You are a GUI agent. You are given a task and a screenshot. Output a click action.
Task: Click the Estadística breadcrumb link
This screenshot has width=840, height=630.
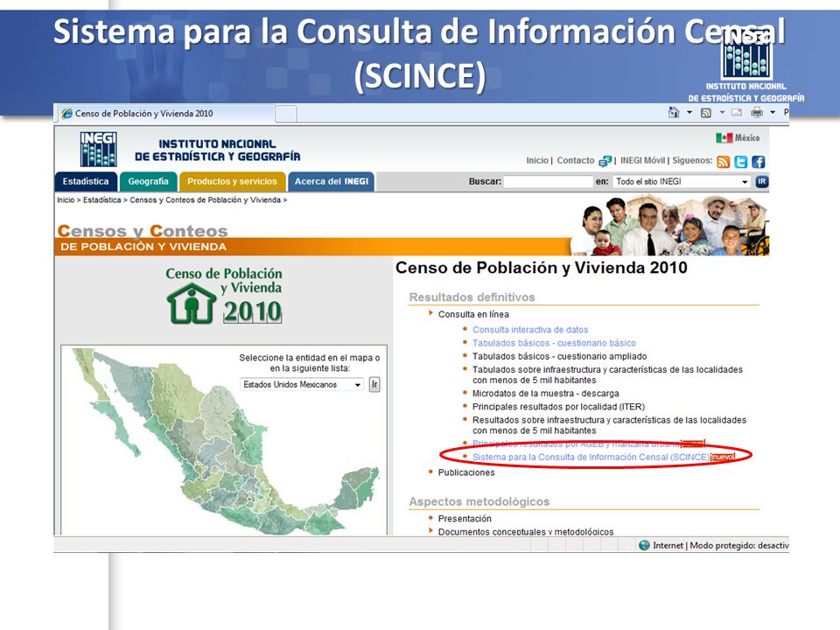(x=101, y=199)
